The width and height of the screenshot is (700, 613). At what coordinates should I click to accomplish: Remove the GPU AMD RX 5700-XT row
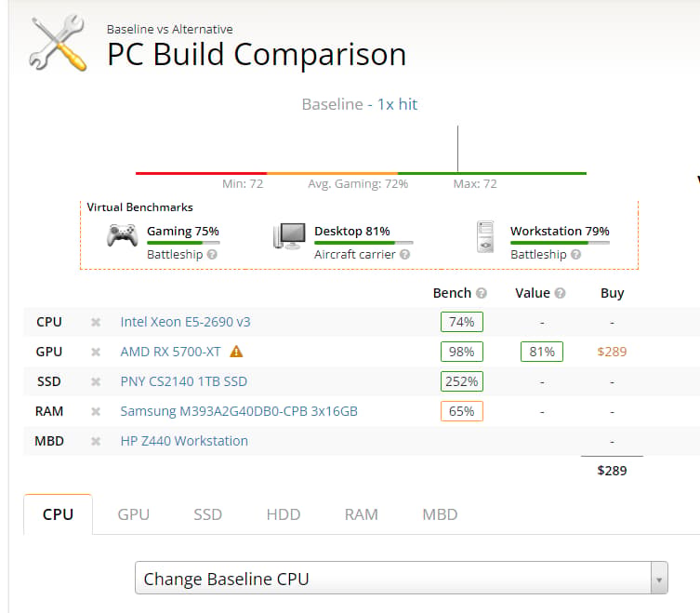point(96,352)
